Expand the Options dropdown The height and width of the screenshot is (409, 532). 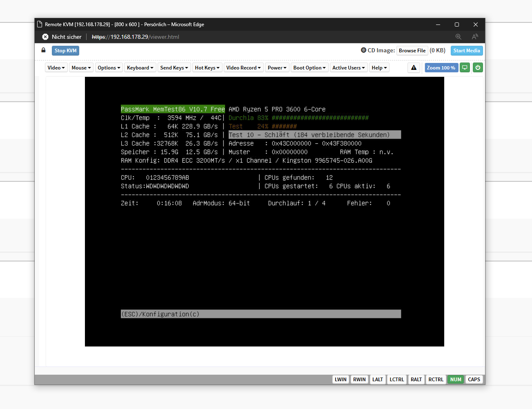109,68
